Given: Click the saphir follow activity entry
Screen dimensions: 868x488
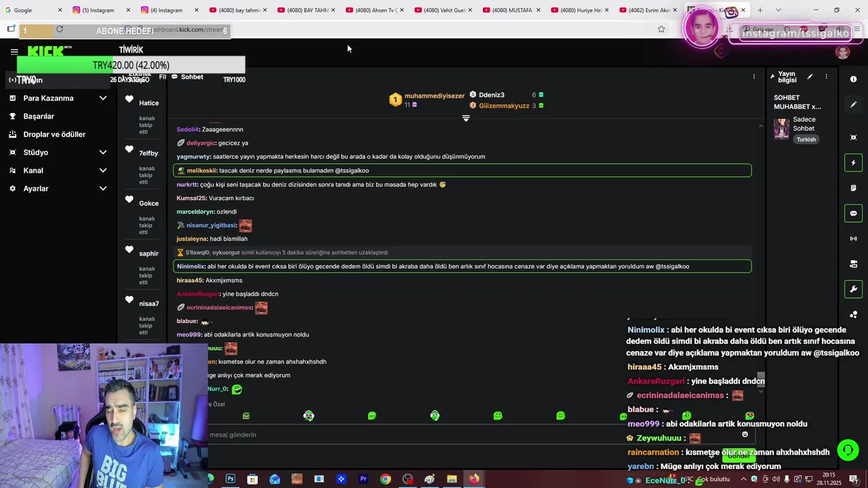Looking at the screenshot, I should tap(141, 266).
